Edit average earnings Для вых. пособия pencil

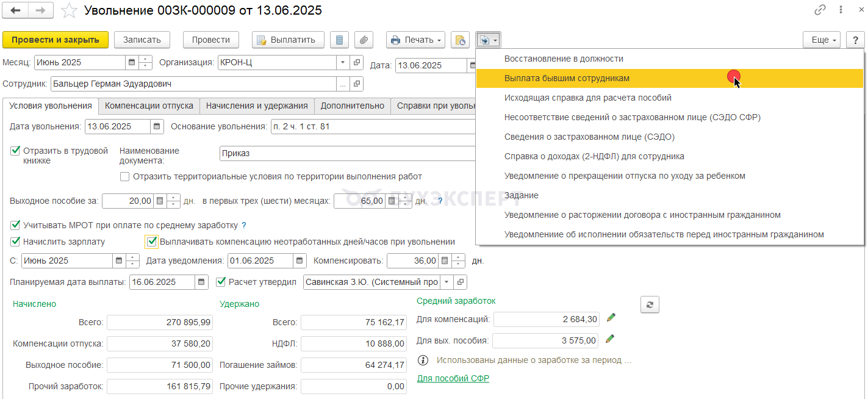coord(609,339)
